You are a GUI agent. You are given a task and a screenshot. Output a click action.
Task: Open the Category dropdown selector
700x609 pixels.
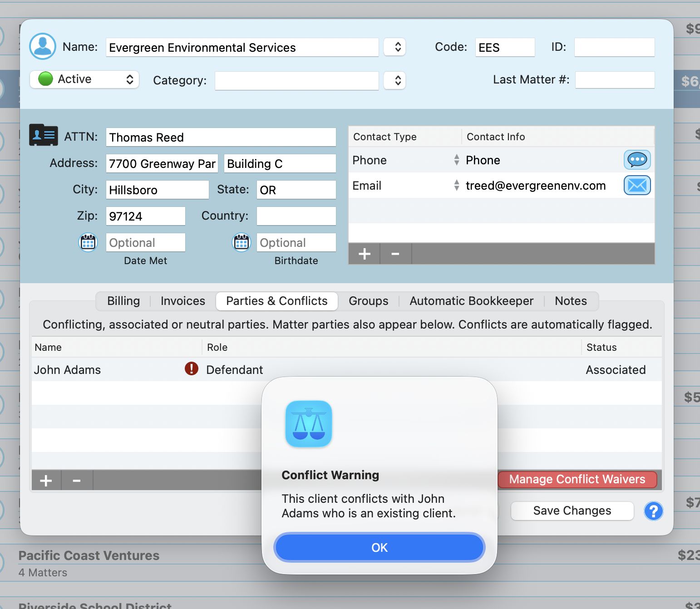click(x=394, y=80)
